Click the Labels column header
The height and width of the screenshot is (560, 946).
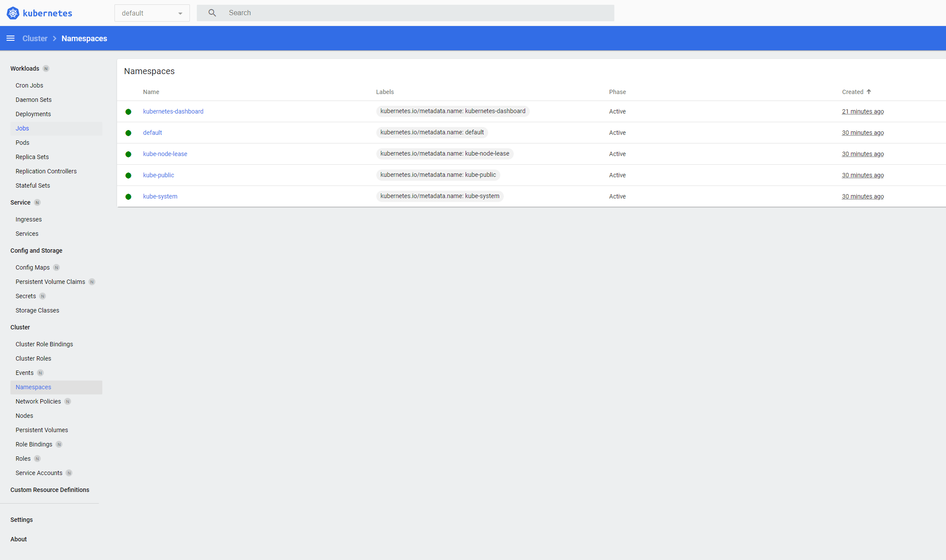[385, 92]
